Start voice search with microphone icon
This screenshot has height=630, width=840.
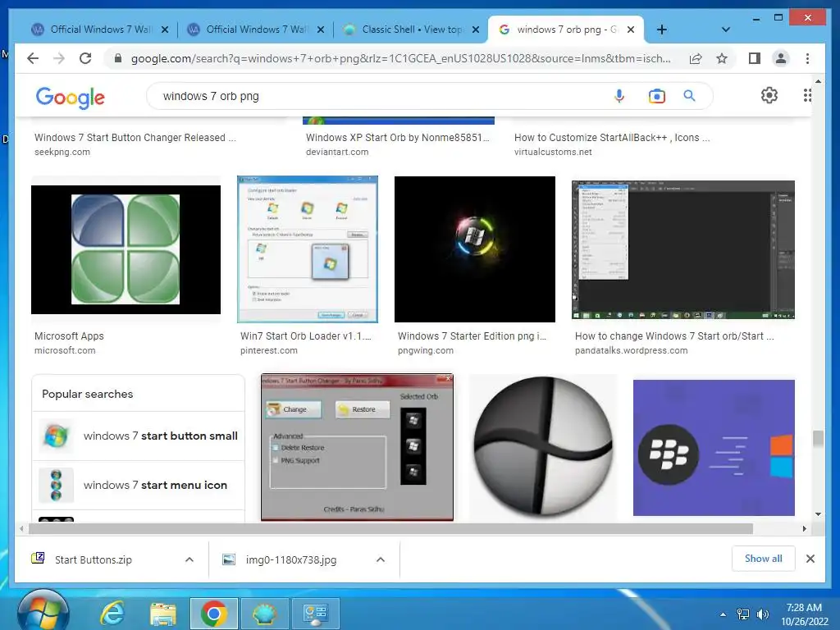point(619,96)
